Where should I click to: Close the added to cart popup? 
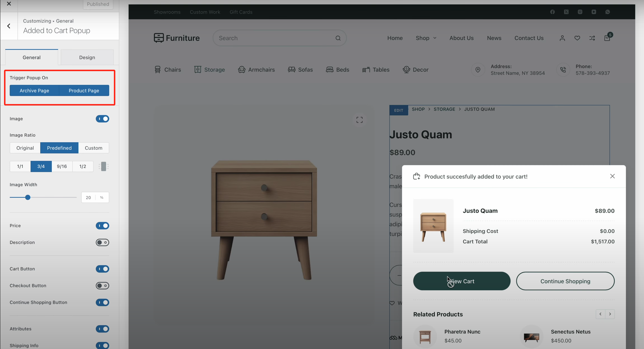[612, 176]
